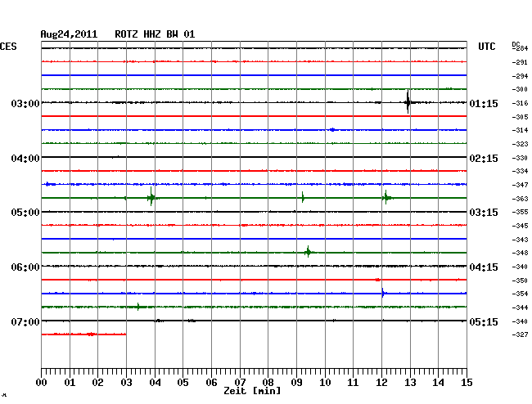
Task: Click minute 09 on the time axis
Action: [296, 382]
